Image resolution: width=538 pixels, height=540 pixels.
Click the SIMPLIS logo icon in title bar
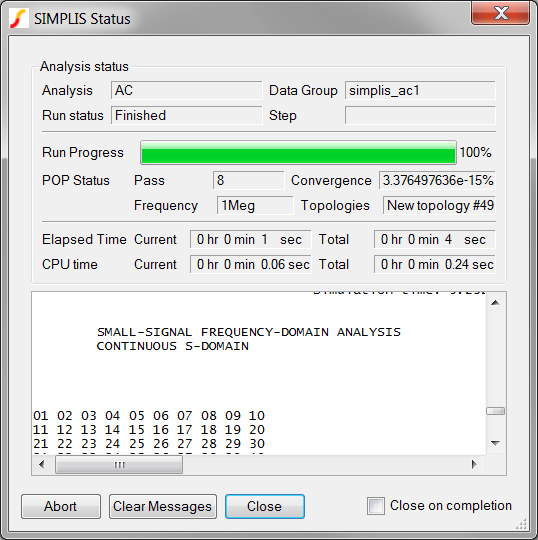click(18, 19)
